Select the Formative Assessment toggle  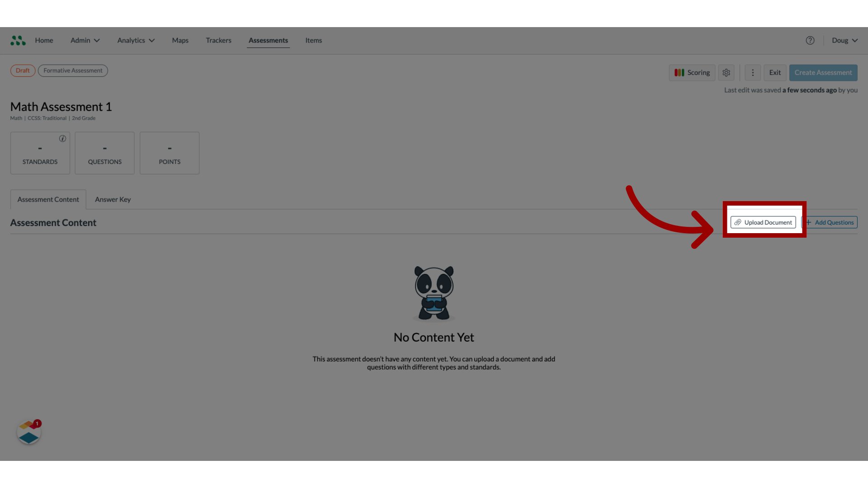pyautogui.click(x=73, y=70)
